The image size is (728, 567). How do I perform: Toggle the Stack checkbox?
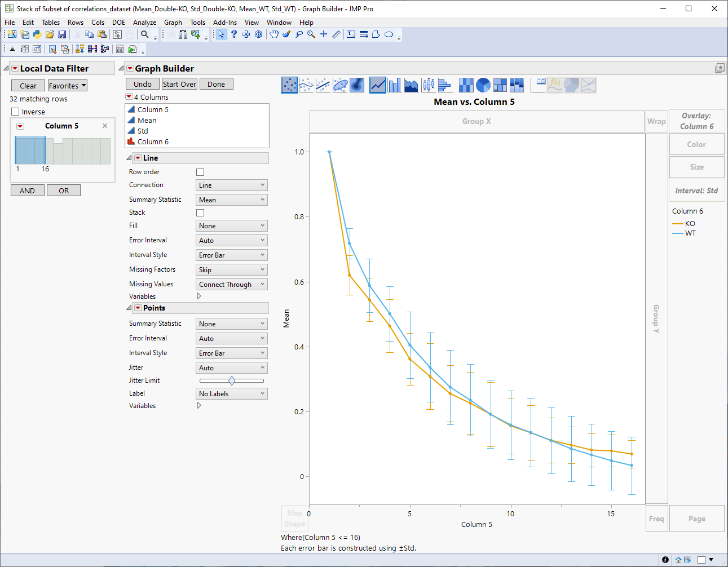tap(200, 212)
